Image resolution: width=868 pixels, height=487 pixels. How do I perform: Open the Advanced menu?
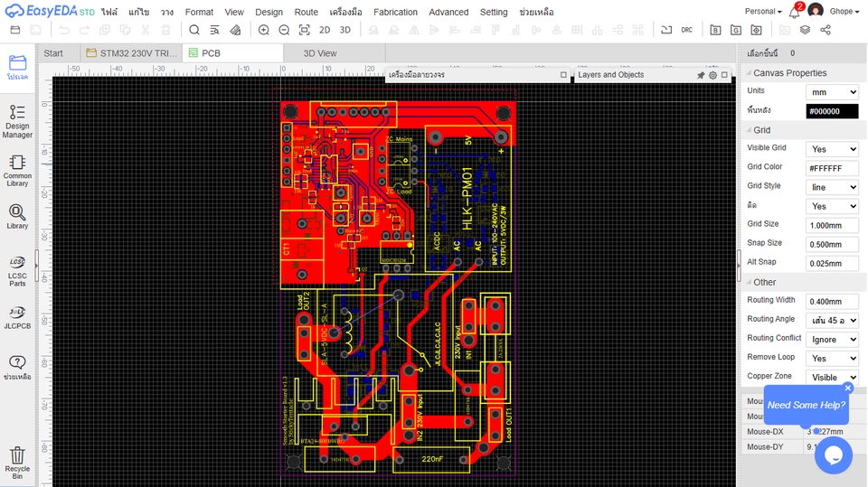point(448,12)
